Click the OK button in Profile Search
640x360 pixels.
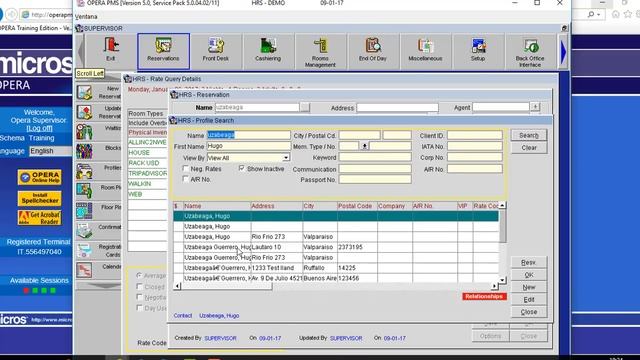pos(529,275)
